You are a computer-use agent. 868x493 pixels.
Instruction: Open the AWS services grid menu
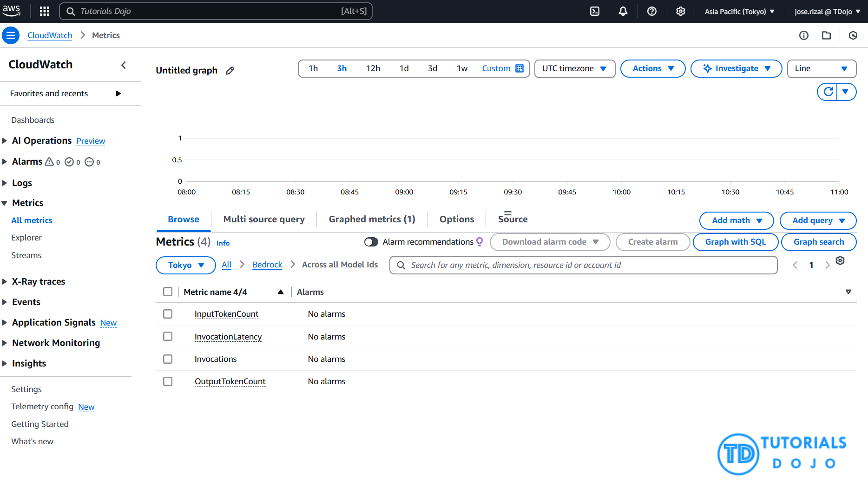[45, 11]
